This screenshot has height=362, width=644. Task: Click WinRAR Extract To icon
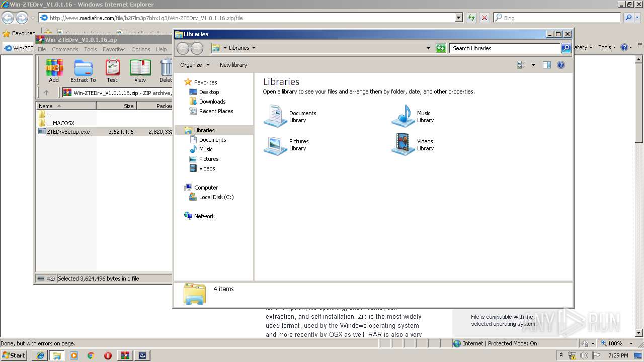coord(83,71)
